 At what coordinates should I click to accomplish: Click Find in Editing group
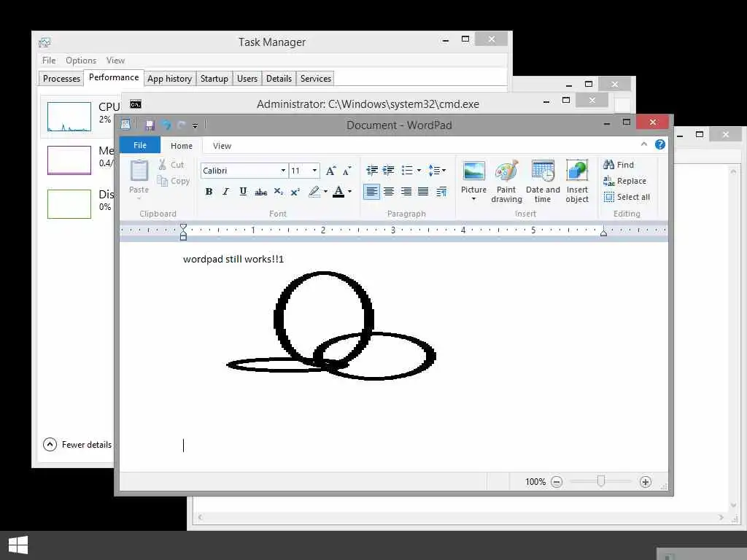pos(619,165)
